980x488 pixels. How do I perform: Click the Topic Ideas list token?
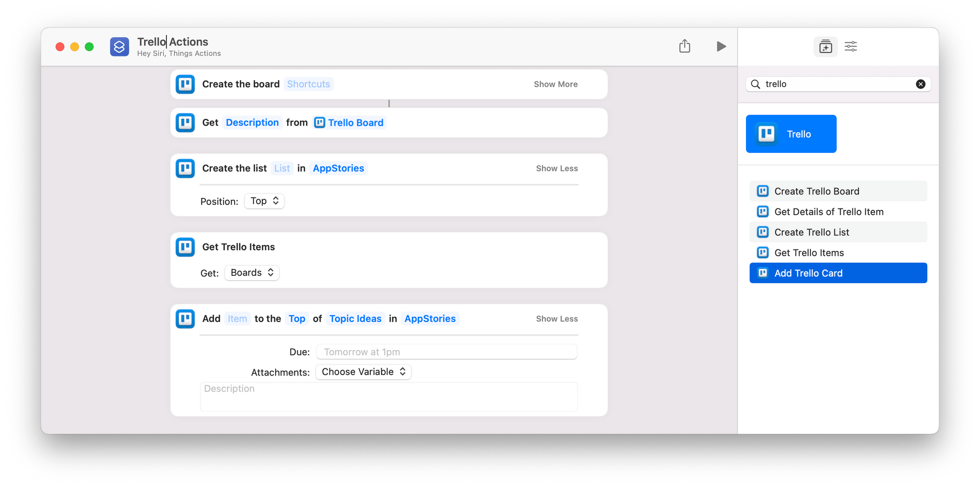[x=355, y=319]
